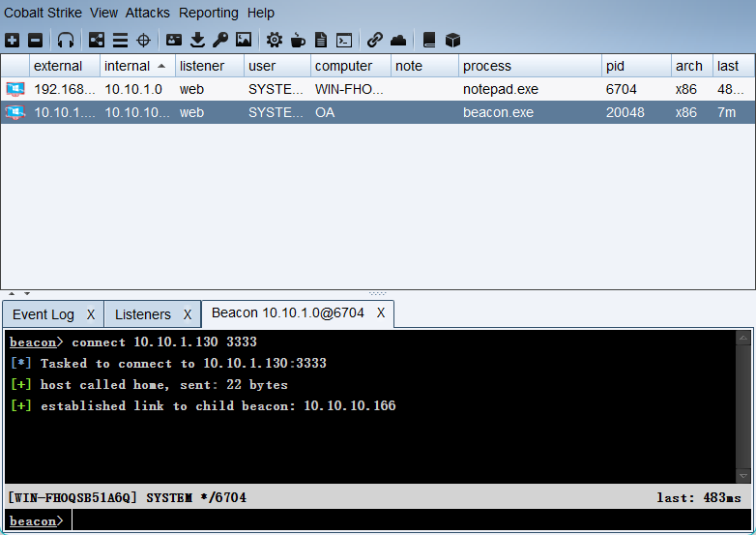This screenshot has width=756, height=535.
Task: Close the Listeners tab
Action: click(188, 314)
